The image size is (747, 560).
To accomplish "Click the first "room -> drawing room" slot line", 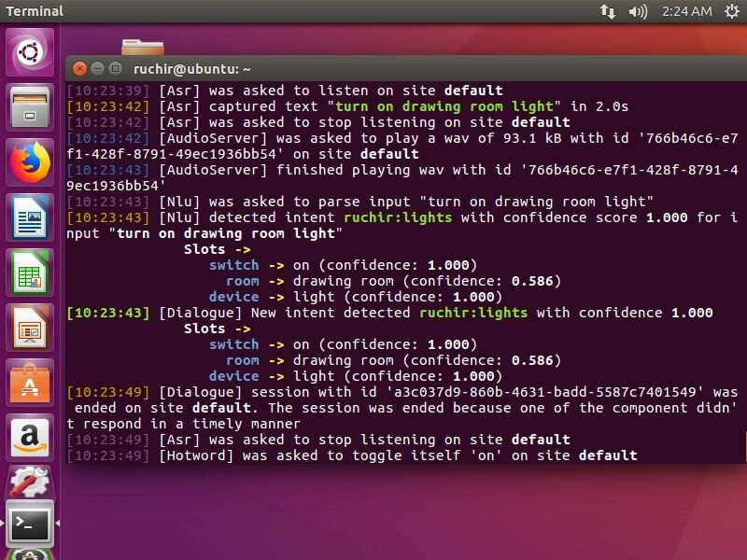I will 393,281.
